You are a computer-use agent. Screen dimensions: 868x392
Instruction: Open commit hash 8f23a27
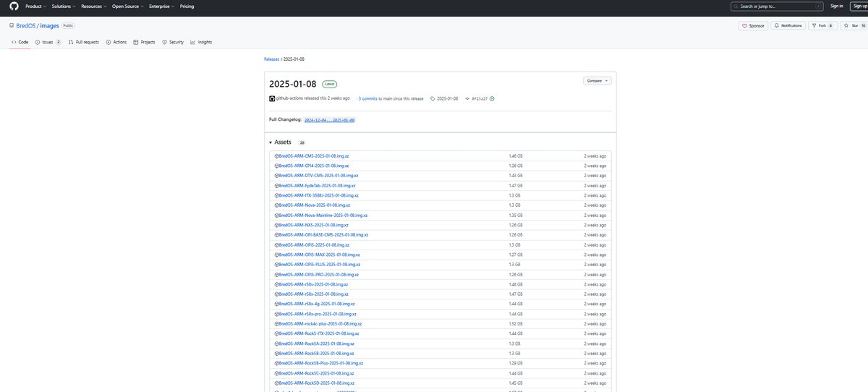pos(480,98)
